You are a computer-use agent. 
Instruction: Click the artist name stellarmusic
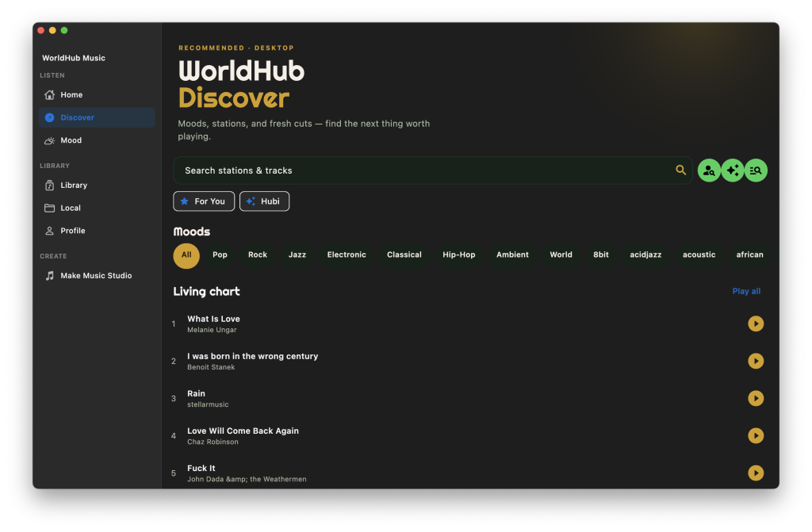[x=208, y=404]
